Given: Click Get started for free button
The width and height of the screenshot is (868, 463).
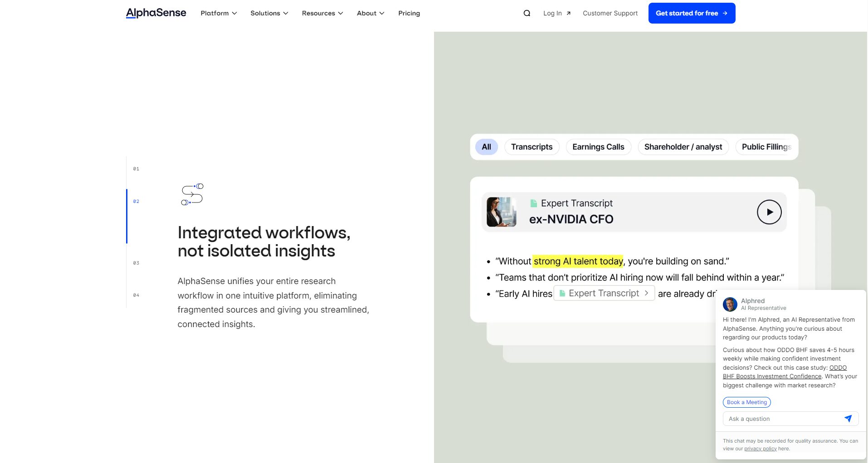Looking at the screenshot, I should tap(691, 13).
